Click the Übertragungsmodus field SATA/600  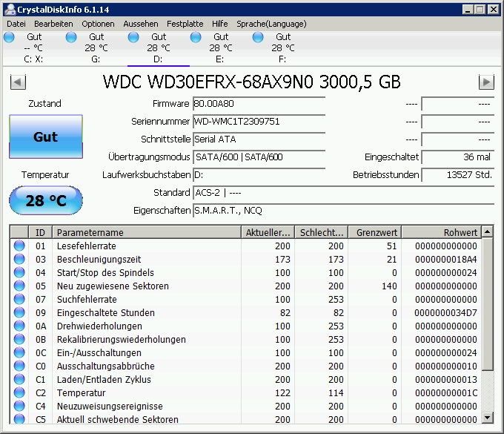click(x=259, y=157)
